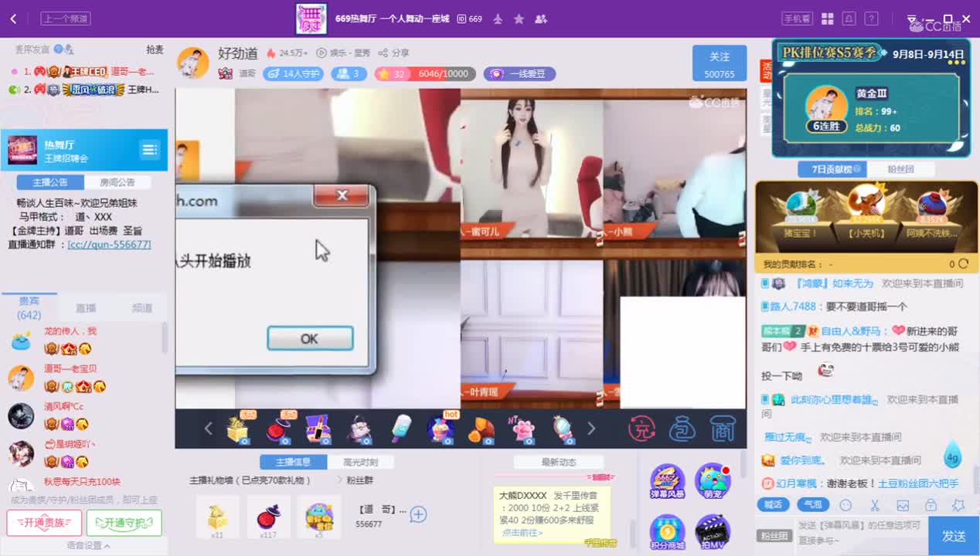The image size is (980, 556).
Task: Go back with the top-left arrow
Action: [x=13, y=19]
